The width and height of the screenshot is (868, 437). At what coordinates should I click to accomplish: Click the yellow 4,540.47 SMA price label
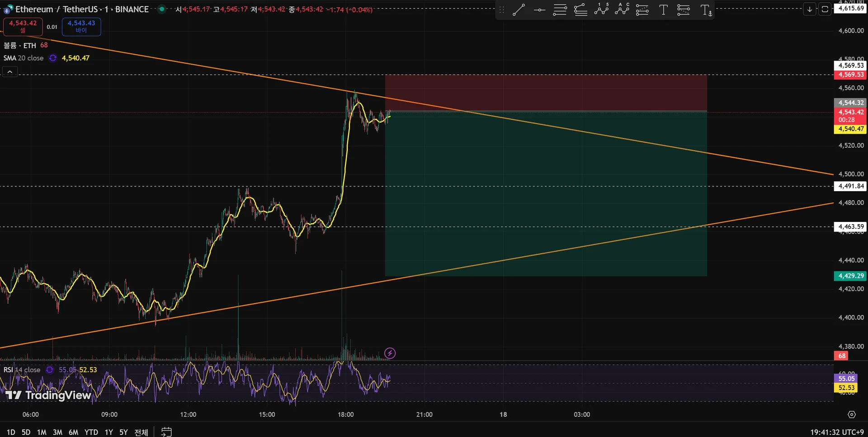(850, 129)
